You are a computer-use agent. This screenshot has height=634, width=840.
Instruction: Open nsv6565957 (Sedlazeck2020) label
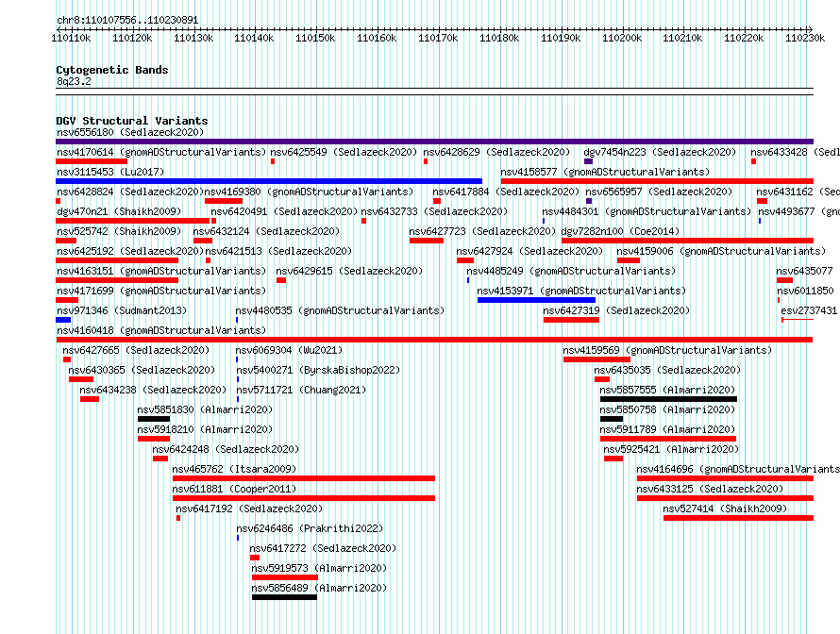click(659, 192)
